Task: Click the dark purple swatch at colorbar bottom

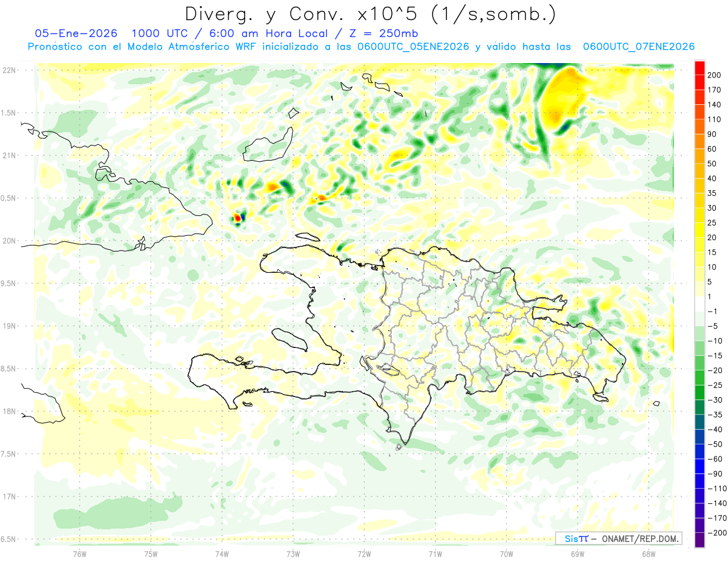Action: 699,540
